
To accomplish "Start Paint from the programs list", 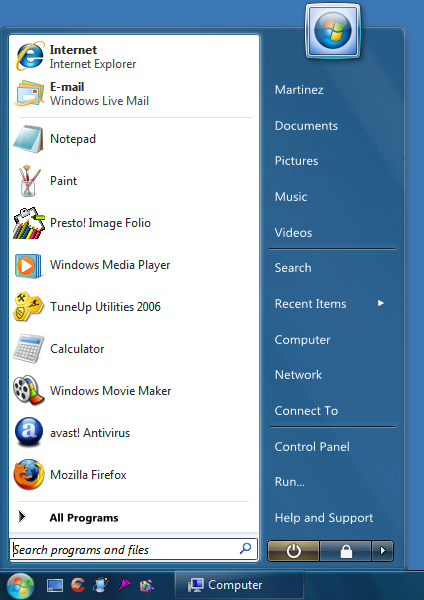I will [134, 181].
